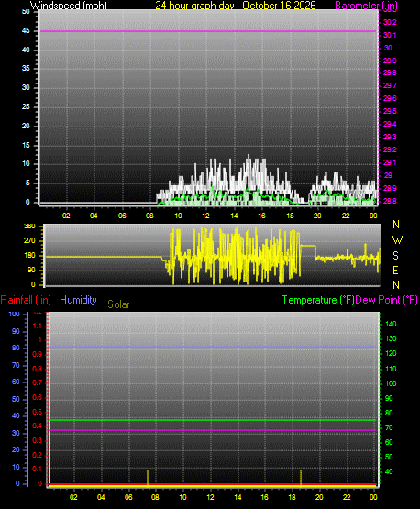
Task: Click the 29.5 barometer axis value
Action: pos(390,111)
